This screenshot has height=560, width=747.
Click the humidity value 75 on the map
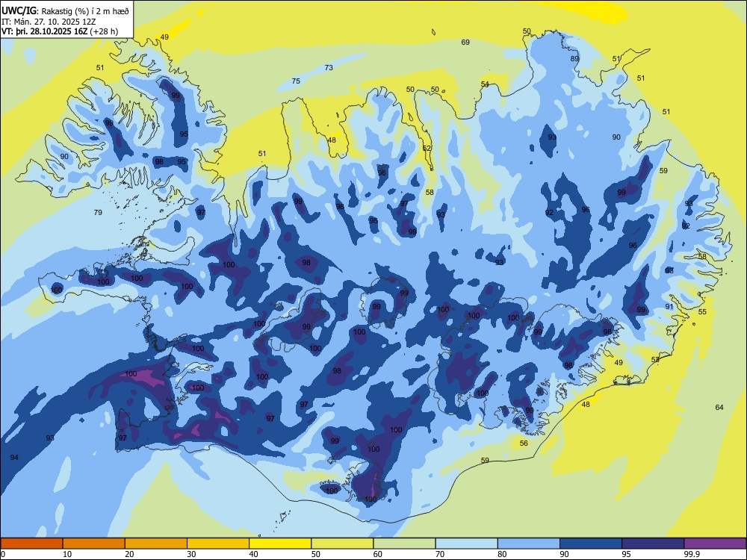[x=296, y=81]
